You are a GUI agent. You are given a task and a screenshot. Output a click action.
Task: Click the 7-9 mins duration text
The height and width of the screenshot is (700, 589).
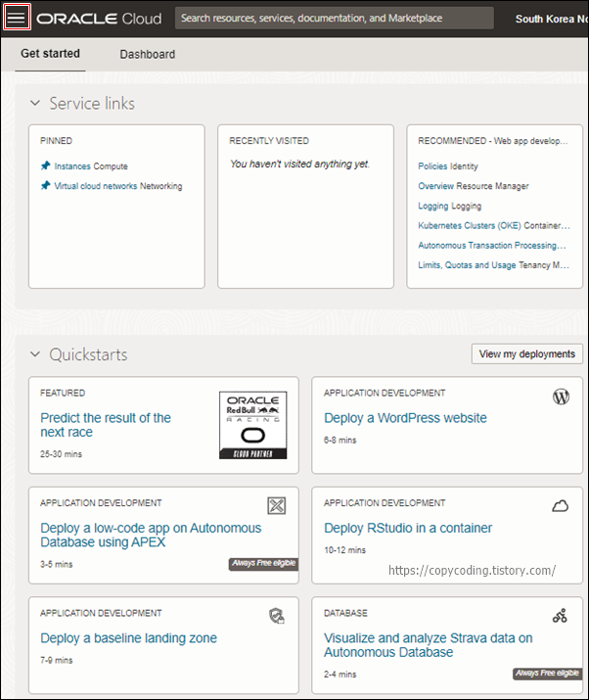point(56,660)
